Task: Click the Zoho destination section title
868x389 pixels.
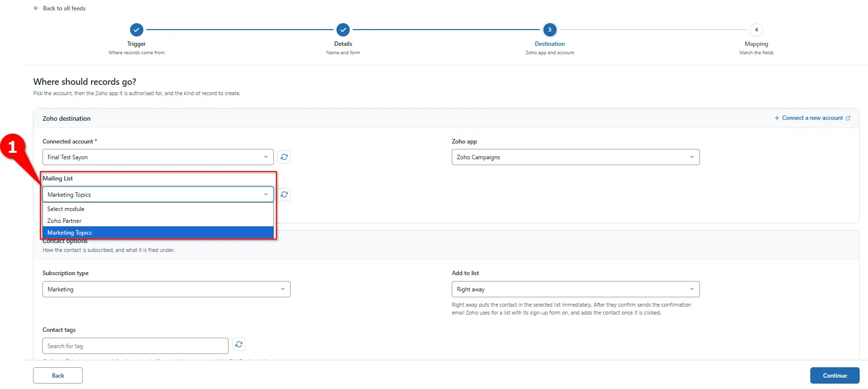Action: pyautogui.click(x=67, y=119)
